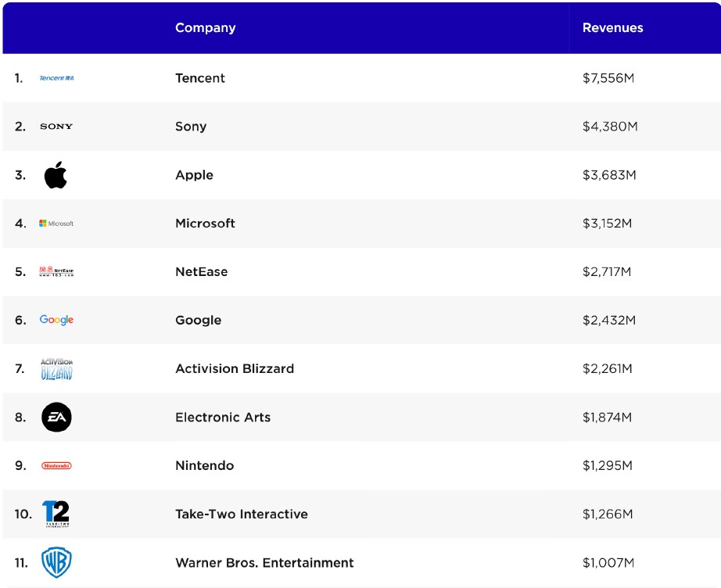This screenshot has height=588, width=721.
Task: Click the $1,007M revenue value
Action: 608,563
